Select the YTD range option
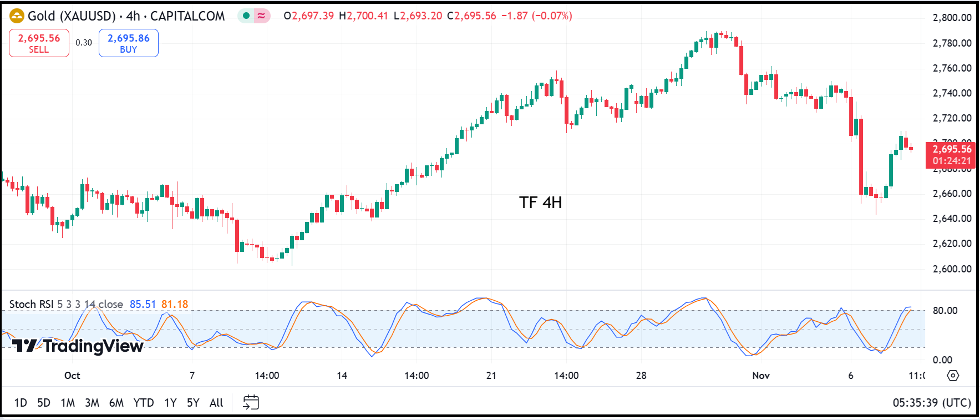Viewport: 980px width, 420px height. (144, 403)
